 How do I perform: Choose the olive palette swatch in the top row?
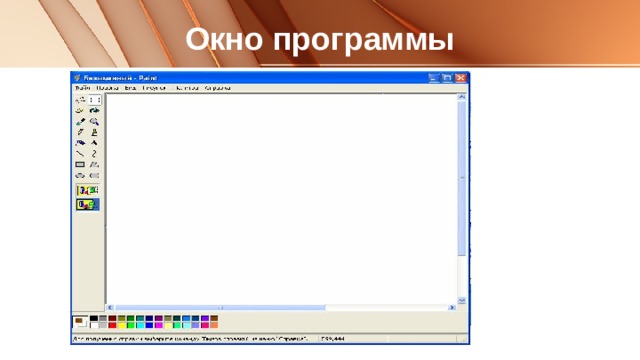click(122, 318)
